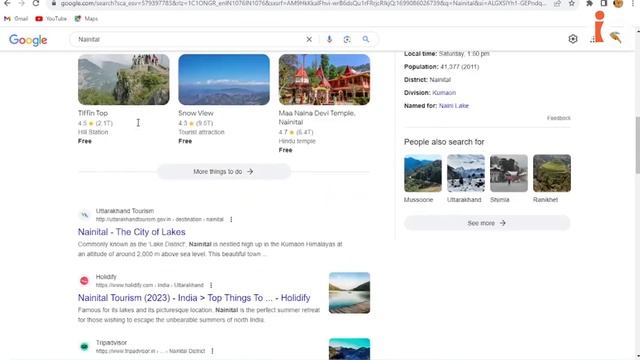640x360 pixels.
Task: Open the Tiffin Top photo
Action: click(x=124, y=79)
